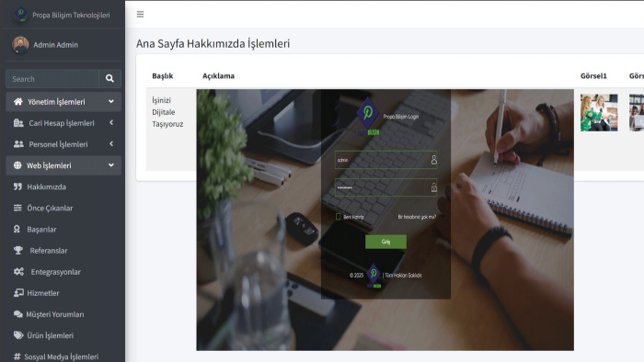This screenshot has height=362, width=644.
Task: Click the chat bubbles icon for Müşteri Yorumları
Action: 17,314
